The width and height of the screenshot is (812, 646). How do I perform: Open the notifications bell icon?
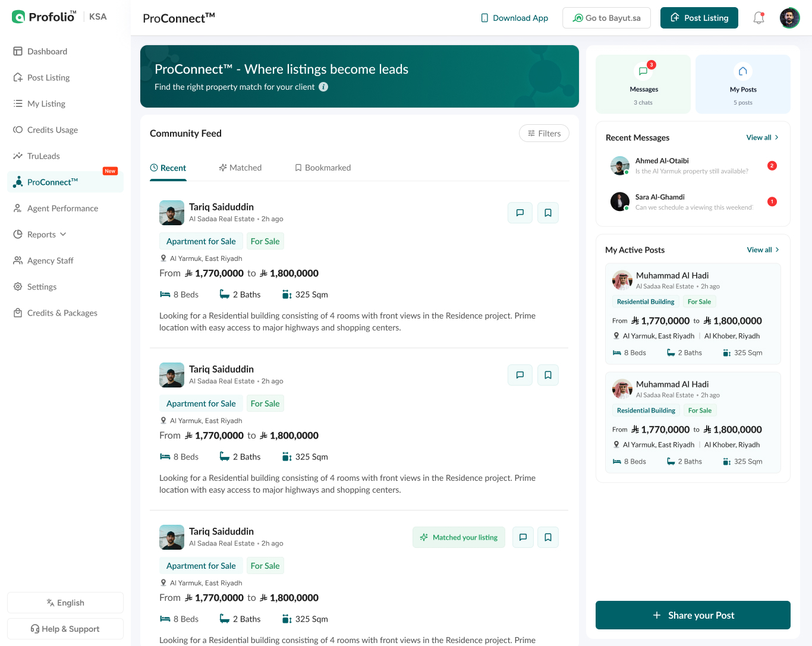coord(759,18)
